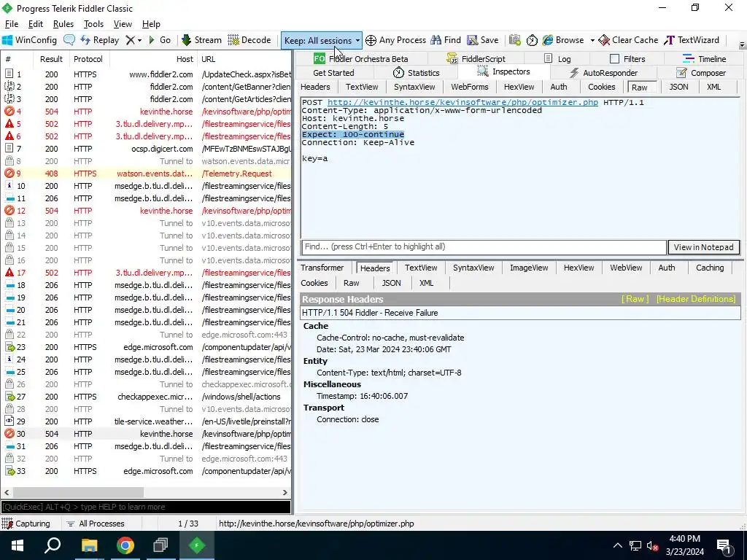Toggle Decode mode
This screenshot has width=747, height=560.
pyautogui.click(x=249, y=40)
